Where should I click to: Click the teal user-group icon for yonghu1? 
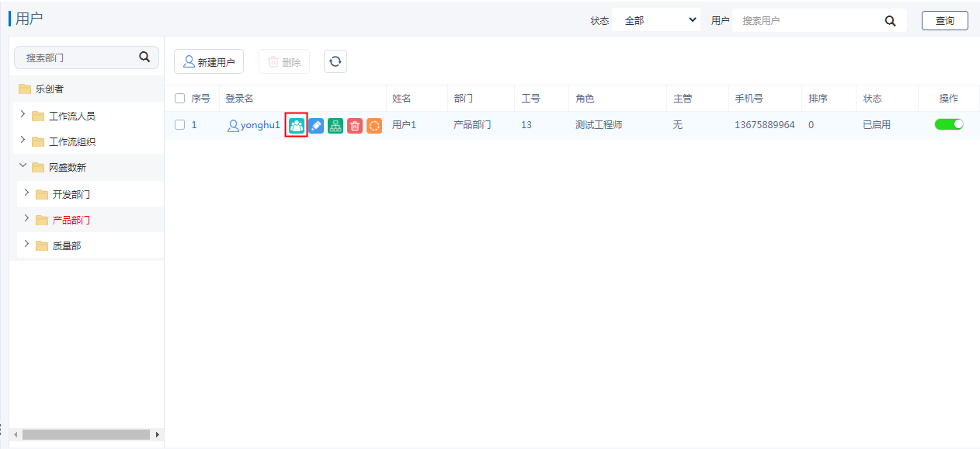(x=297, y=125)
